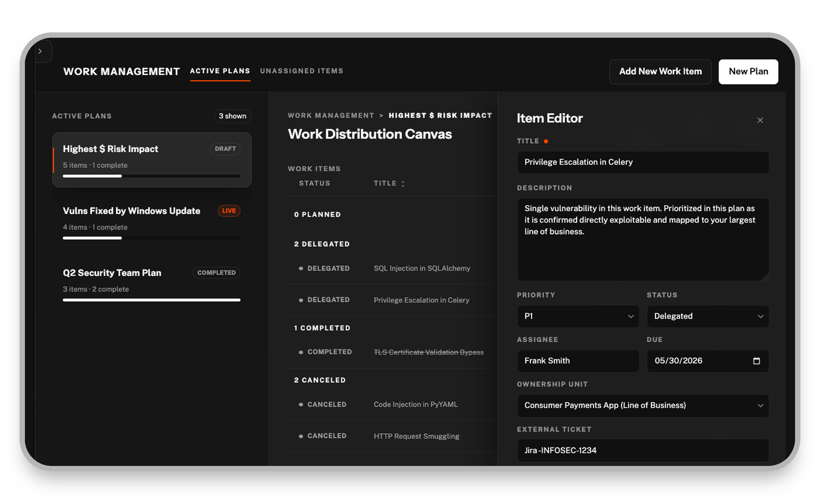The width and height of the screenshot is (820, 504).
Task: Click the 2 Delegated group header
Action: click(321, 244)
